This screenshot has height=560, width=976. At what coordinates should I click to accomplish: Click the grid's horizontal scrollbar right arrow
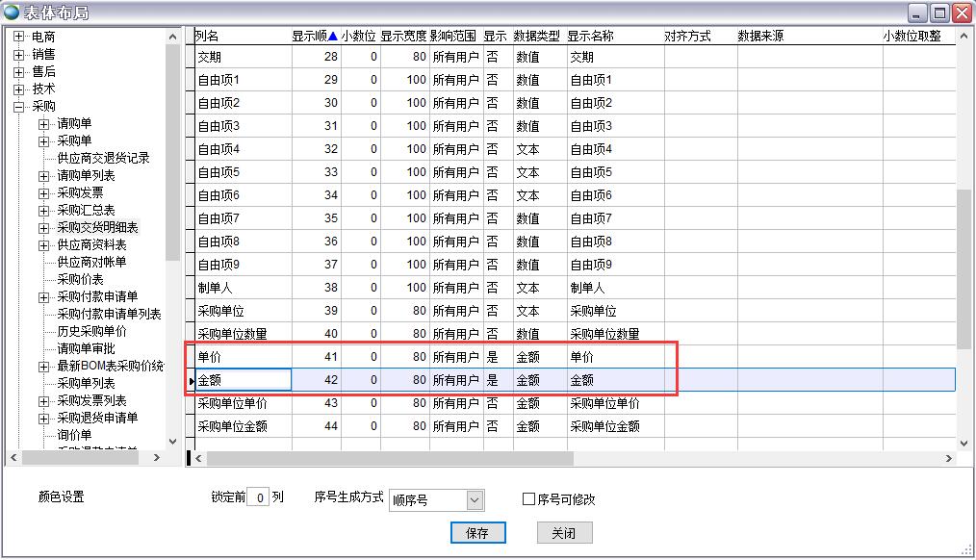point(949,459)
